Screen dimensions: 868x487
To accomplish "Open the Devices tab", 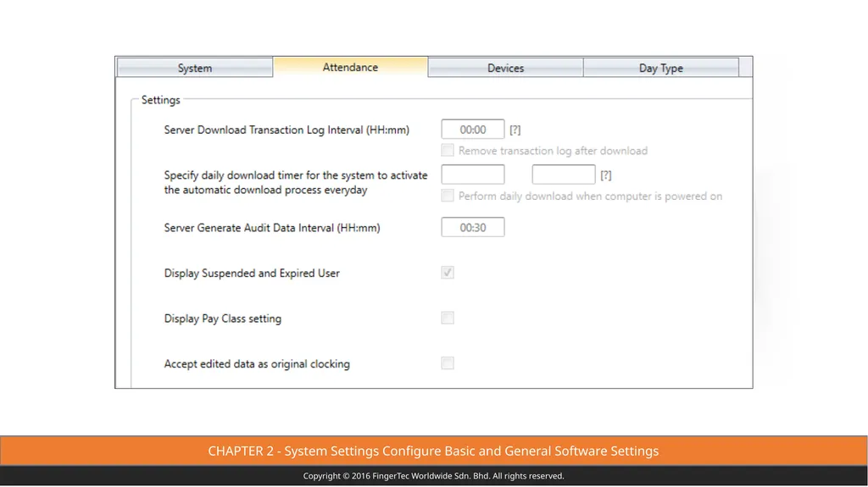I will tap(505, 68).
